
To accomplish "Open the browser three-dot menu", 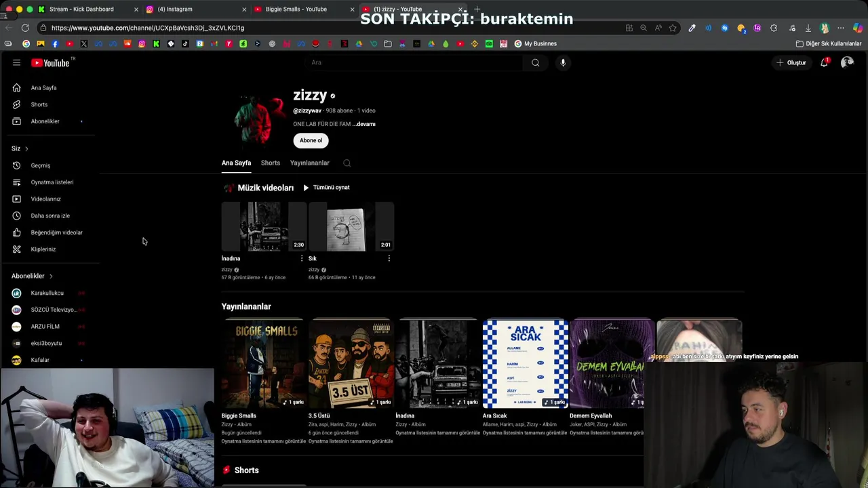I will point(841,28).
